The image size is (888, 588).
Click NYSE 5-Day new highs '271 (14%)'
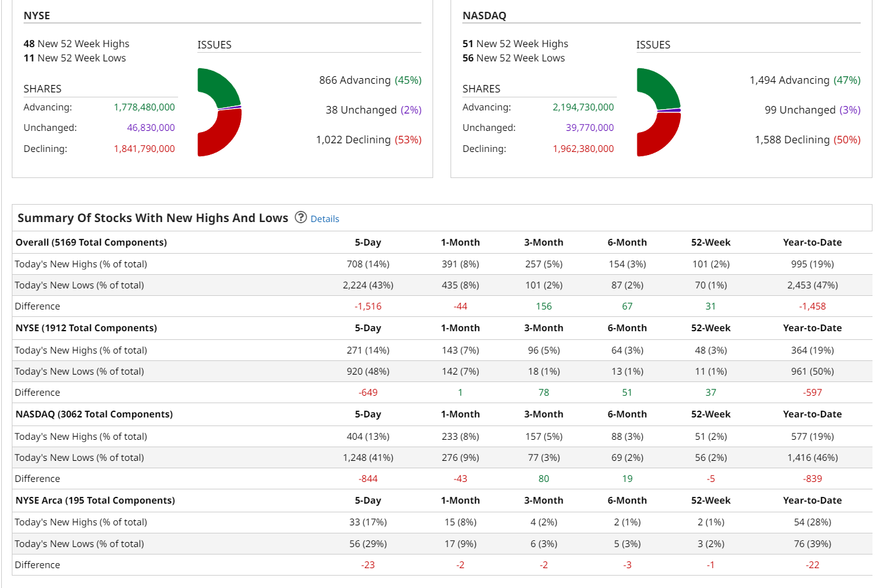pyautogui.click(x=368, y=350)
